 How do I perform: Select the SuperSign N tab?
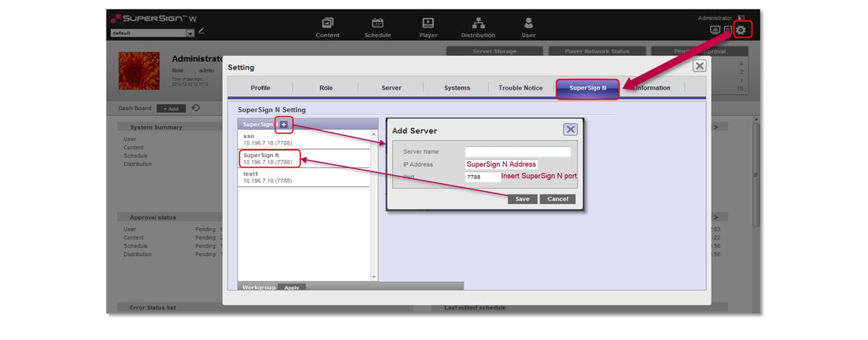[587, 88]
